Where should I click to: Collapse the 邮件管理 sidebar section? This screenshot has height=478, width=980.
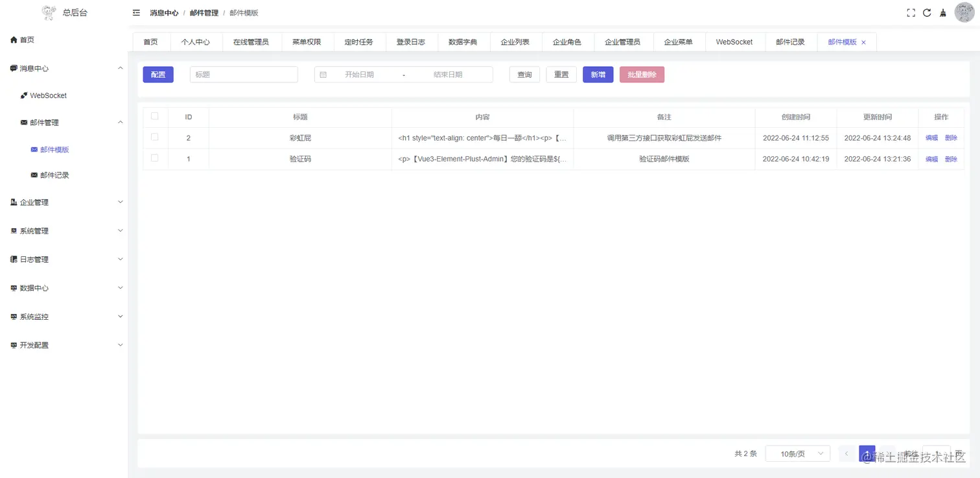45,122
